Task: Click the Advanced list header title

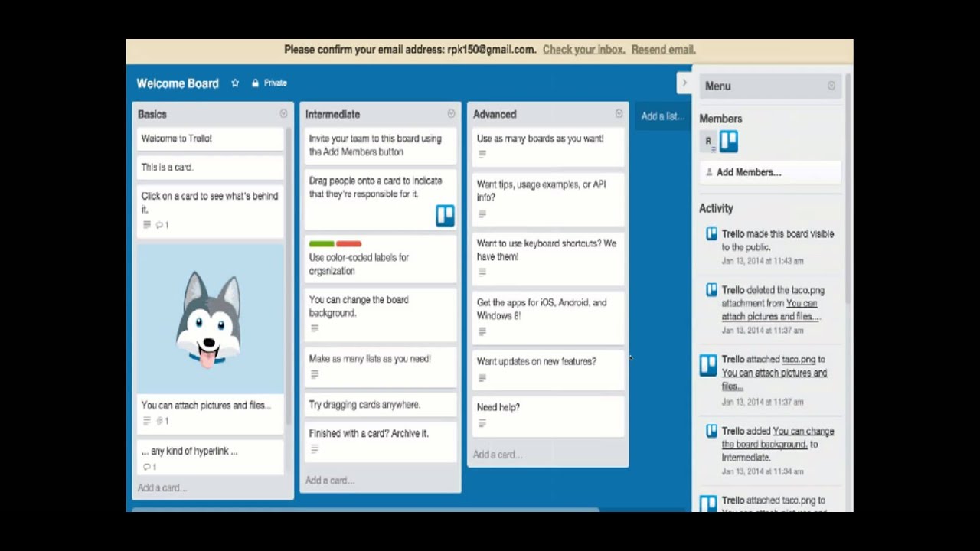Action: (x=495, y=114)
